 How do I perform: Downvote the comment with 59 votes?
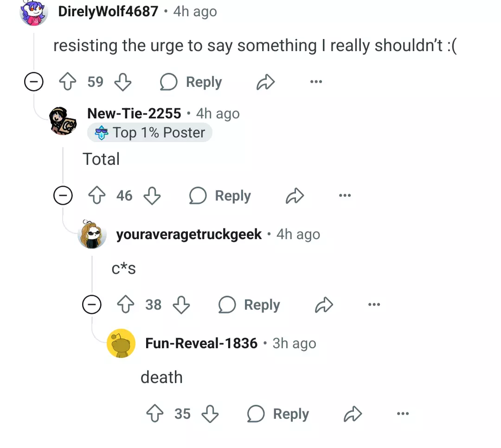(123, 82)
